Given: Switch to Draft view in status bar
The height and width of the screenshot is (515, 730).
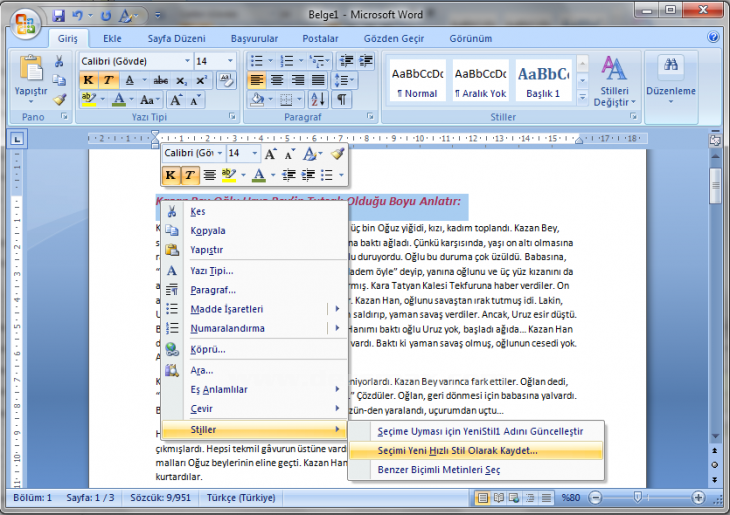Looking at the screenshot, I should point(546,498).
